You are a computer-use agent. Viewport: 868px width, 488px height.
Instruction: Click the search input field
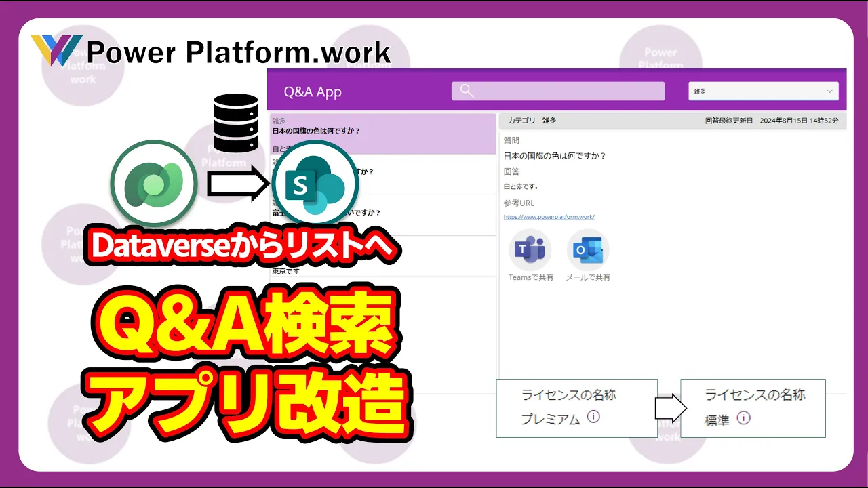(x=558, y=91)
